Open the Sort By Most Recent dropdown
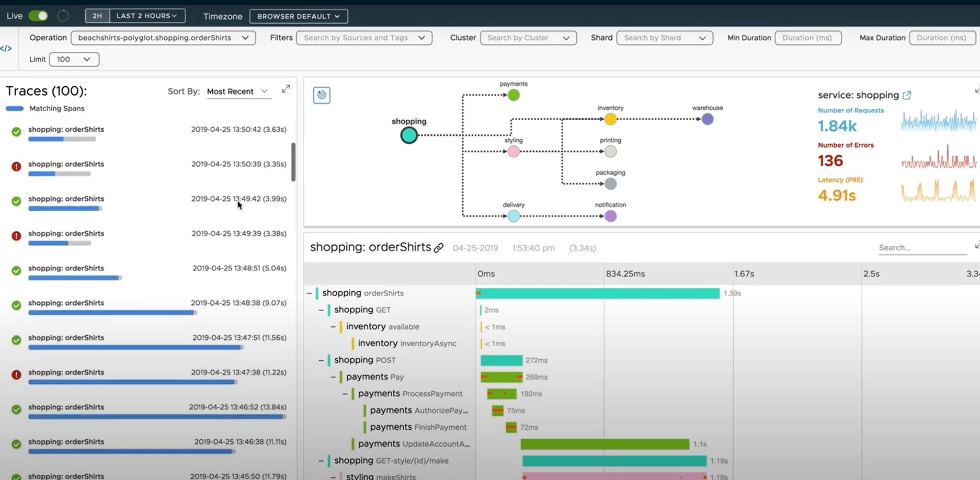980x480 pixels. [x=238, y=92]
